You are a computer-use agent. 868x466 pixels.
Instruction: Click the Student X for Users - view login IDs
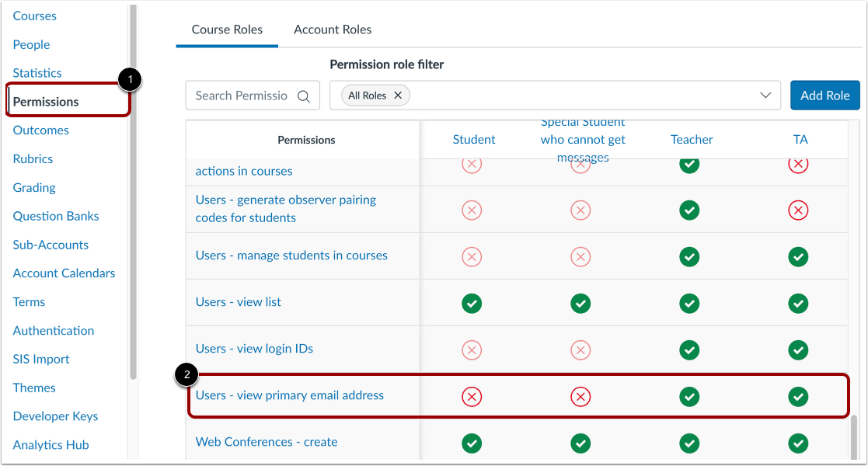pos(472,349)
